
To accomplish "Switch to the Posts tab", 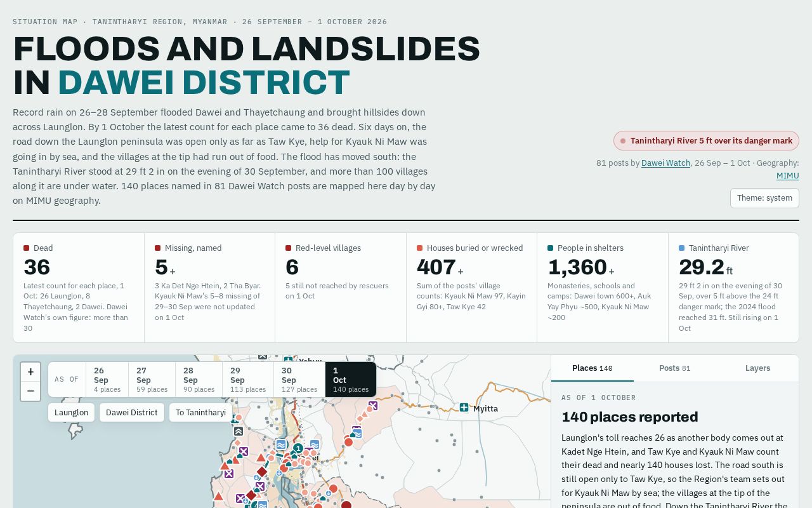I will (x=675, y=368).
